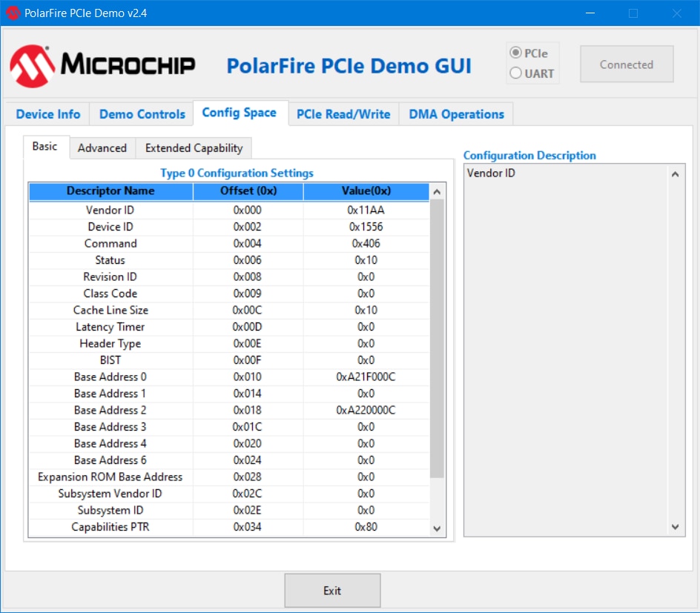Viewport: 700px width, 613px height.
Task: Open the Device Info tab
Action: [48, 114]
